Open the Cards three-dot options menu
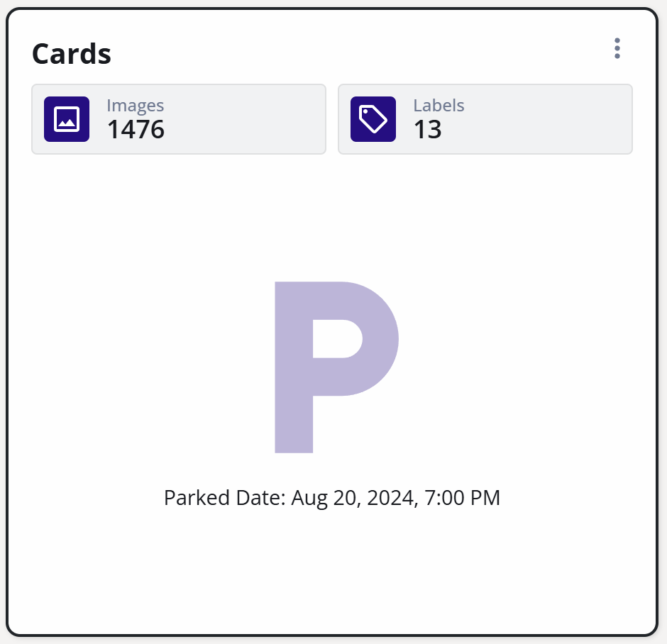Image resolution: width=667 pixels, height=644 pixels. tap(617, 48)
